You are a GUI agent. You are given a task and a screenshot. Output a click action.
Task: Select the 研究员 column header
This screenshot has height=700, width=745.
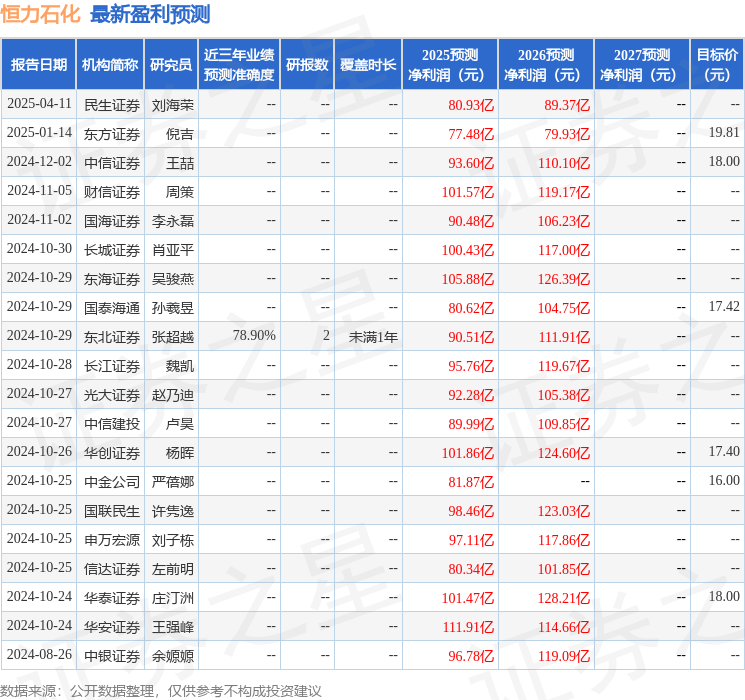[171, 64]
